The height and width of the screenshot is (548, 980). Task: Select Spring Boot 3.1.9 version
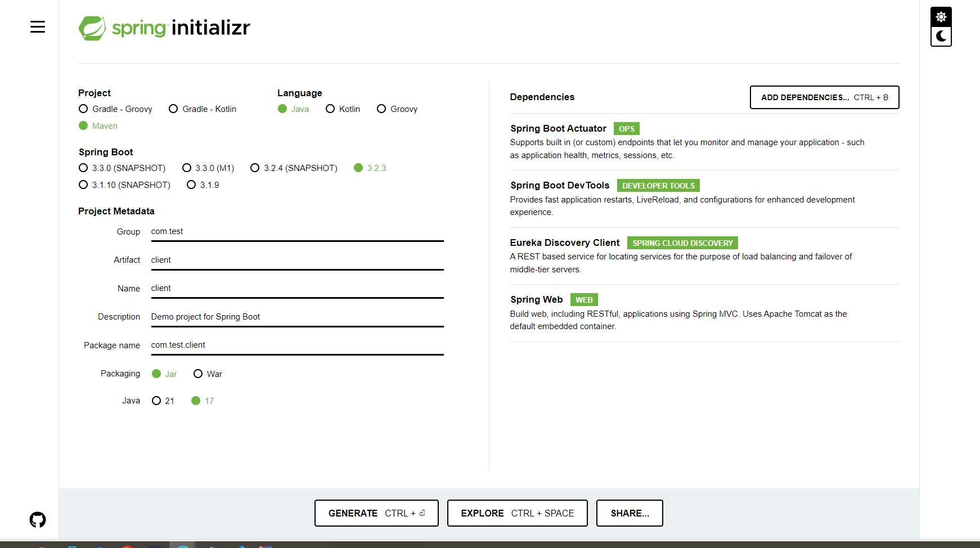[x=203, y=185]
